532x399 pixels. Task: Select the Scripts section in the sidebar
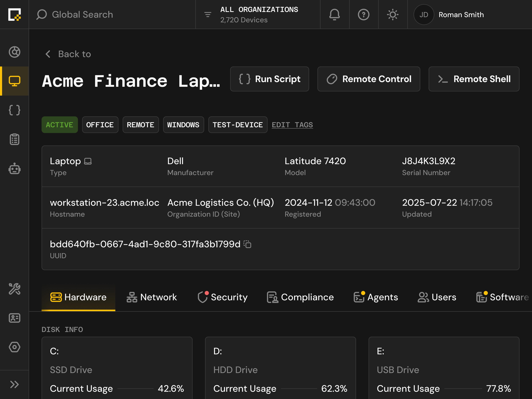[14, 110]
